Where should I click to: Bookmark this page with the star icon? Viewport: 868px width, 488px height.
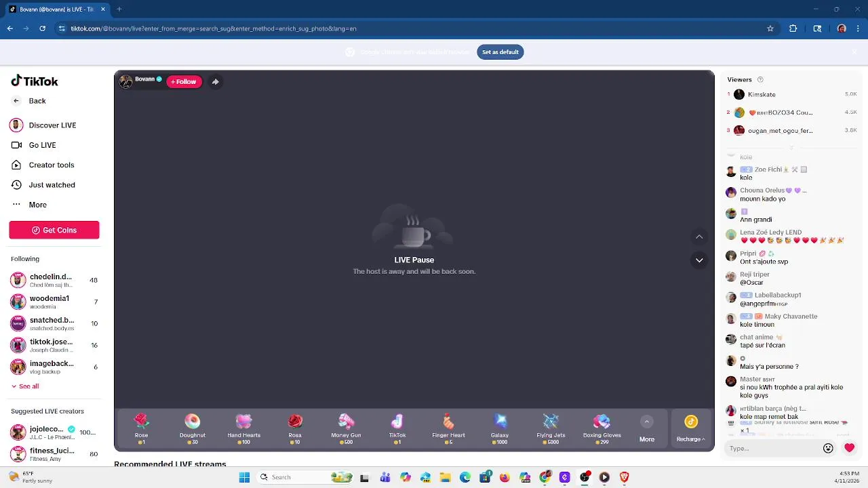770,28
